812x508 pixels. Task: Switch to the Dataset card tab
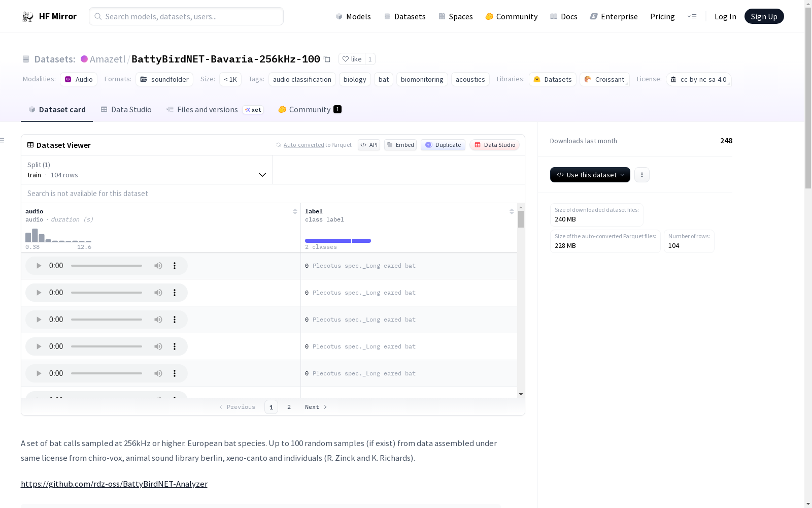point(57,110)
